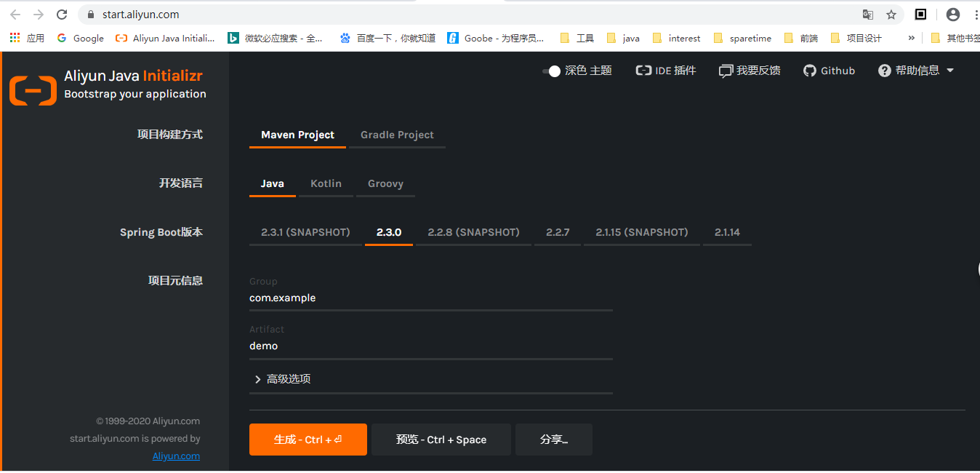Click the translate page icon

[x=868, y=15]
